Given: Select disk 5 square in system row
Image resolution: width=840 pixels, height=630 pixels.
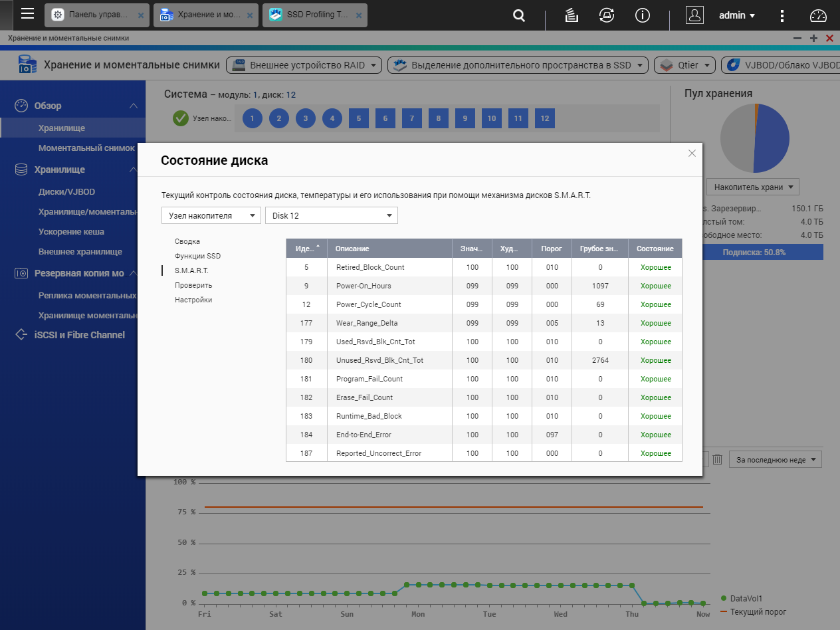Looking at the screenshot, I should (359, 118).
